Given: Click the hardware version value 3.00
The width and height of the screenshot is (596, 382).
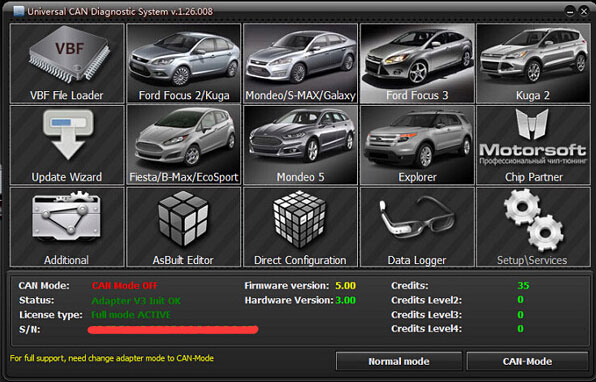Looking at the screenshot, I should [345, 300].
